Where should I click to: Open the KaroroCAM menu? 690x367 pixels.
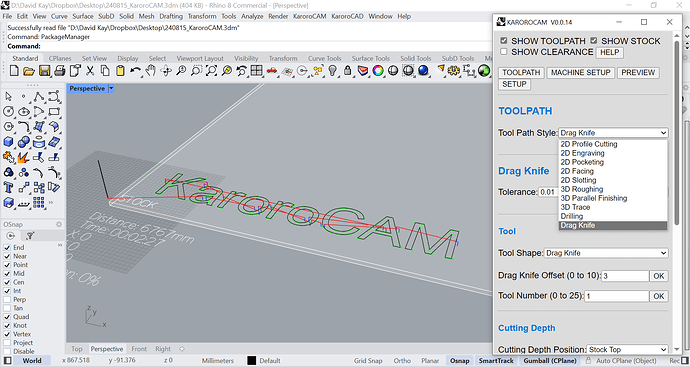pos(309,16)
